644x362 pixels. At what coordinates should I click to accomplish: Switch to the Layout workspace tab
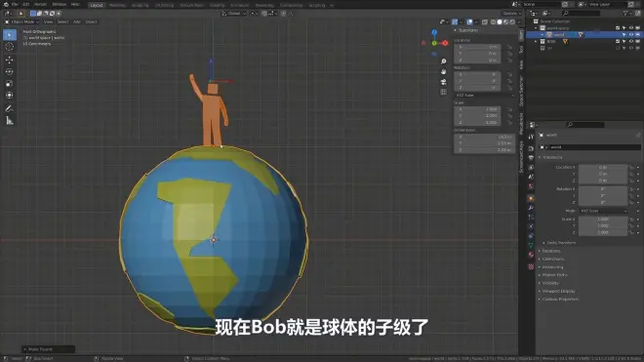[x=97, y=5]
